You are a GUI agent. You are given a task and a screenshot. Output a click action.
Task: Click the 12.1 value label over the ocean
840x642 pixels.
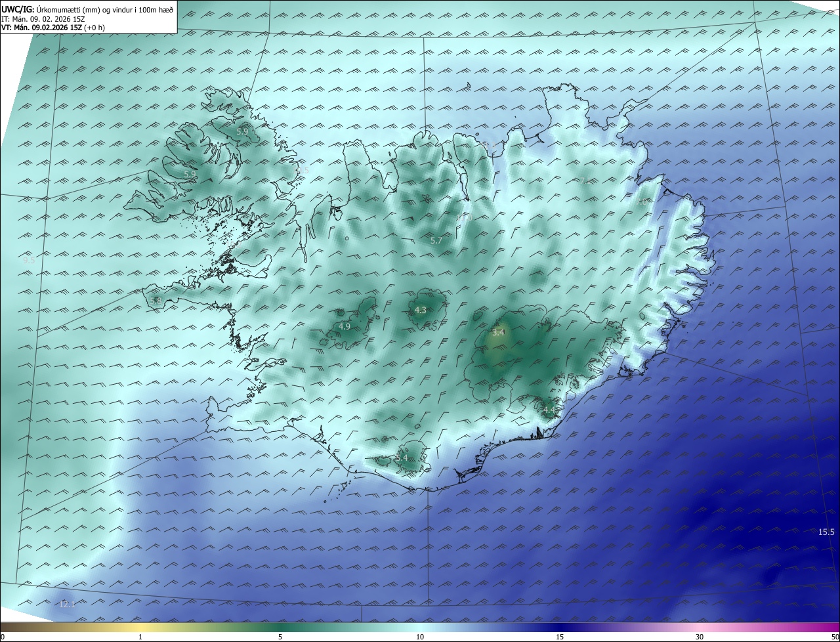pyautogui.click(x=68, y=604)
